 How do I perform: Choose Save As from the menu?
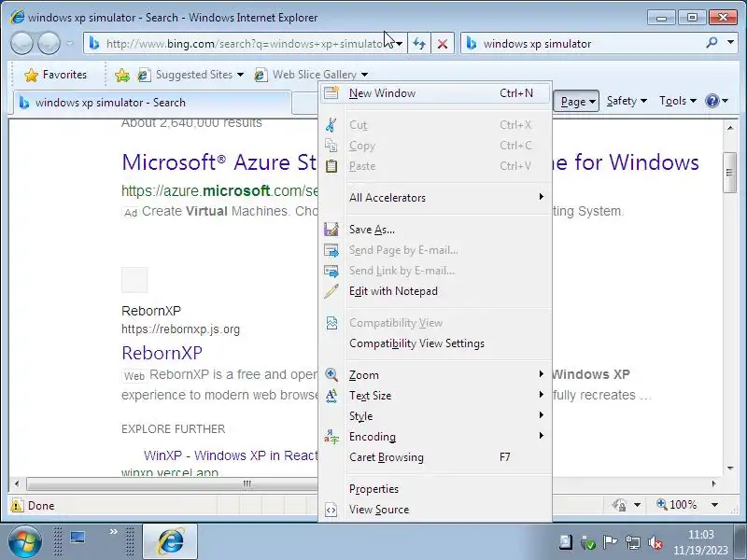click(x=435, y=230)
